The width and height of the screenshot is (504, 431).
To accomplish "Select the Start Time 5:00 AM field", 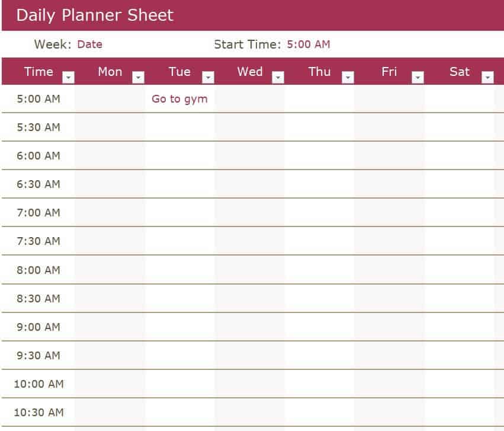I will pyautogui.click(x=309, y=44).
